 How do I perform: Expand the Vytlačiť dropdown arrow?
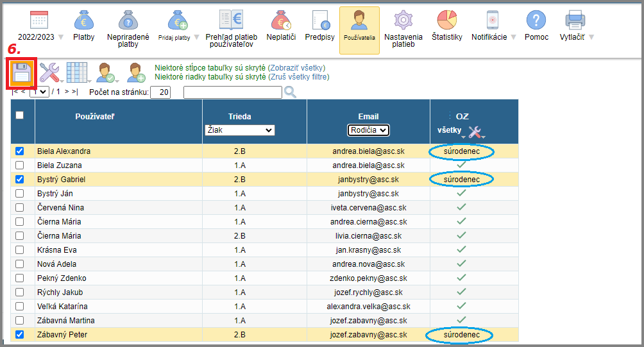[591, 37]
